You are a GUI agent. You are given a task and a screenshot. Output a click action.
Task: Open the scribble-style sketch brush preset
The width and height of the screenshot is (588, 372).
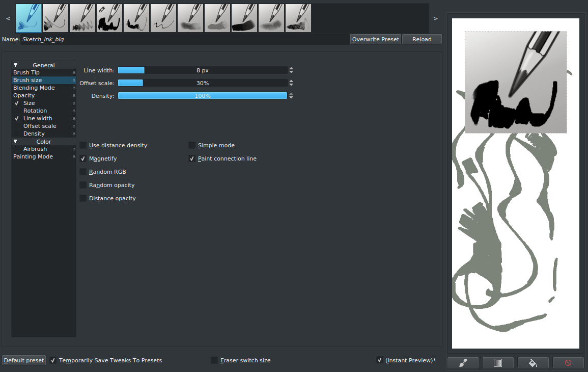tap(163, 18)
